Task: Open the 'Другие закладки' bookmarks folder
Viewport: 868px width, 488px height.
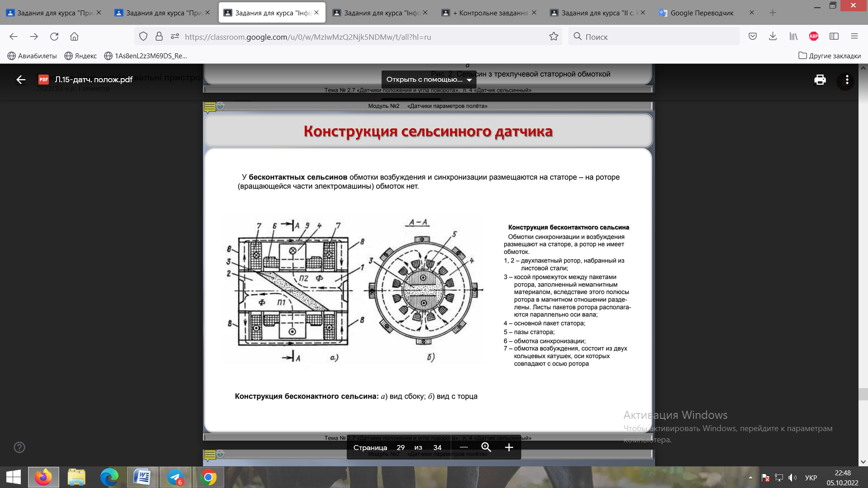Action: 830,56
